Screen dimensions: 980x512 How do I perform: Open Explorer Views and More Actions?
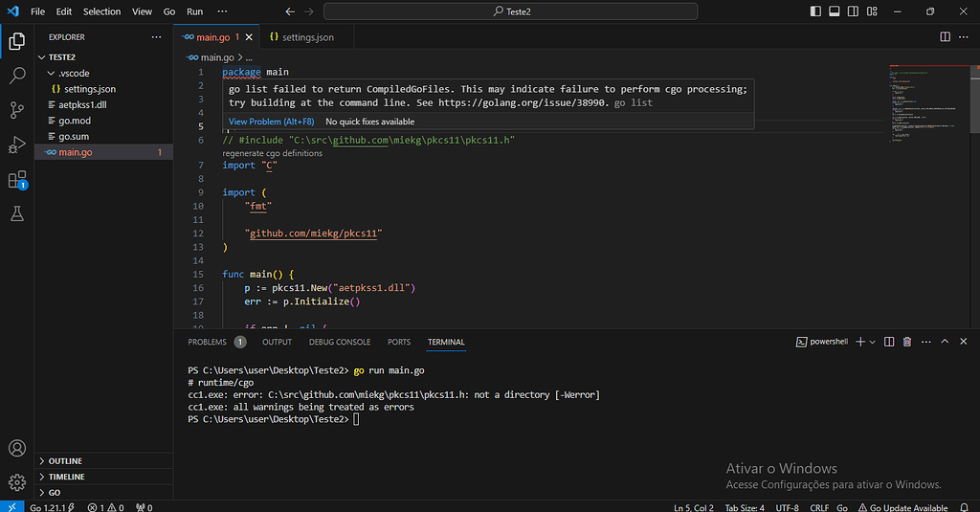[156, 37]
